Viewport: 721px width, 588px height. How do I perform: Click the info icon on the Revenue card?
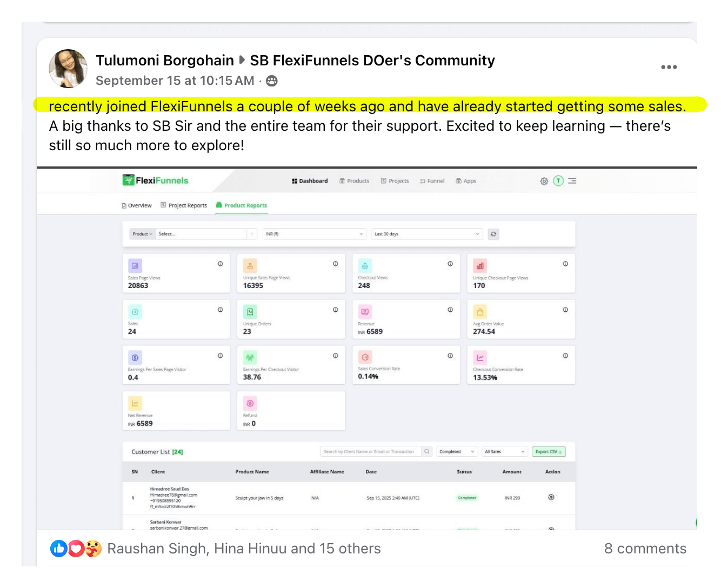(450, 310)
